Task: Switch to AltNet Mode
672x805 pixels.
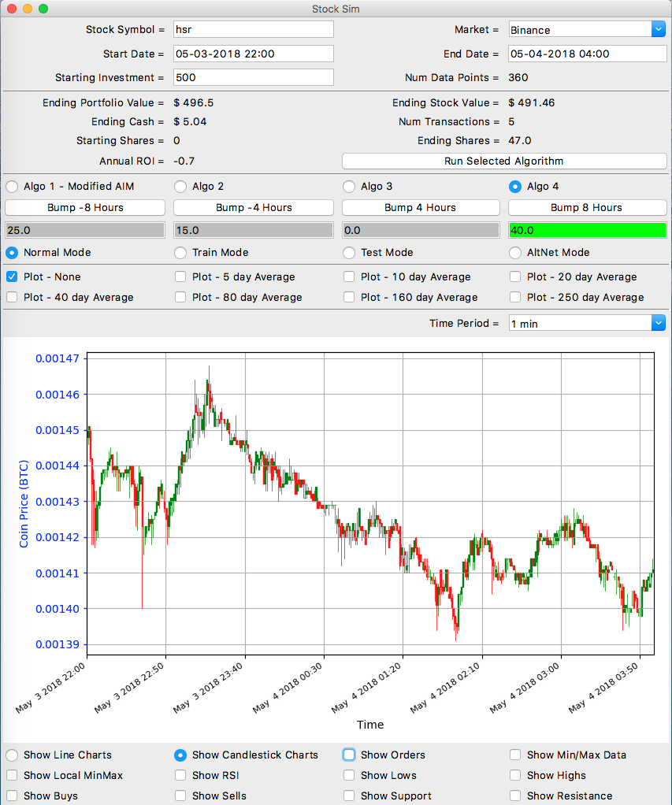Action: 515,253
